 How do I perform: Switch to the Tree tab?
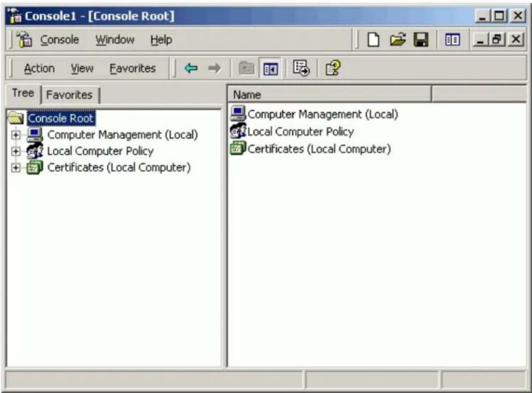tap(23, 93)
